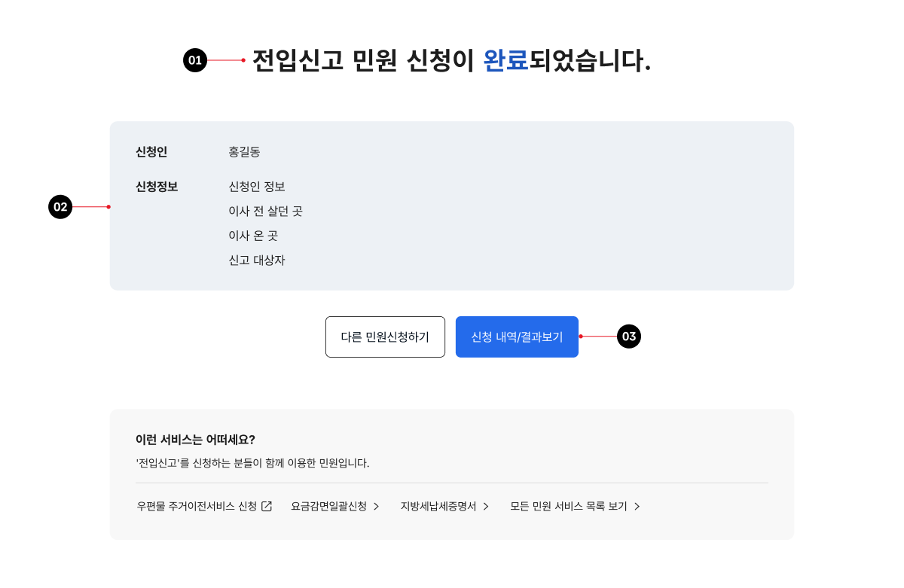Screen dimensions: 904x588
Task: Click the 이런 서비스는 어떠세요? heading
Action: pos(195,440)
